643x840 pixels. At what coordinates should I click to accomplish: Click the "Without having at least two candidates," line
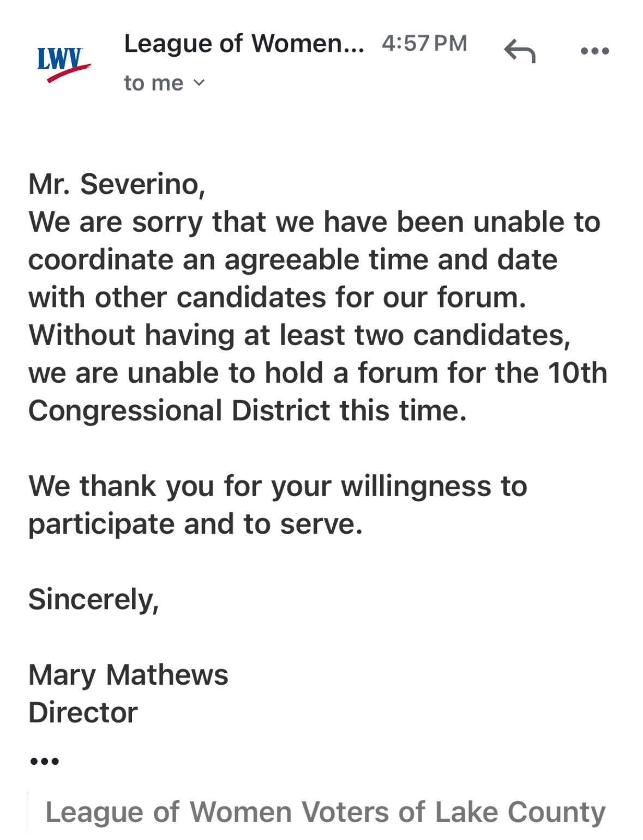[299, 335]
